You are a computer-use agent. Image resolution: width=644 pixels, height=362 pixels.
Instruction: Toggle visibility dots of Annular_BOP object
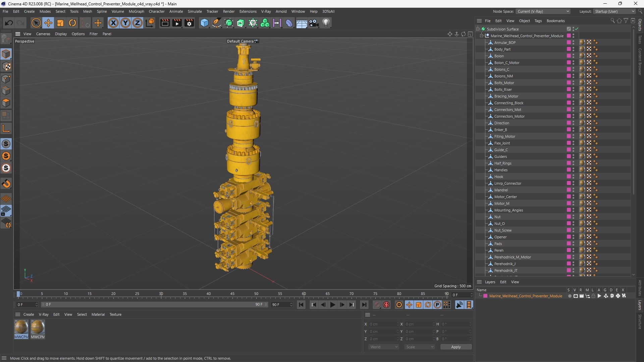click(x=574, y=43)
